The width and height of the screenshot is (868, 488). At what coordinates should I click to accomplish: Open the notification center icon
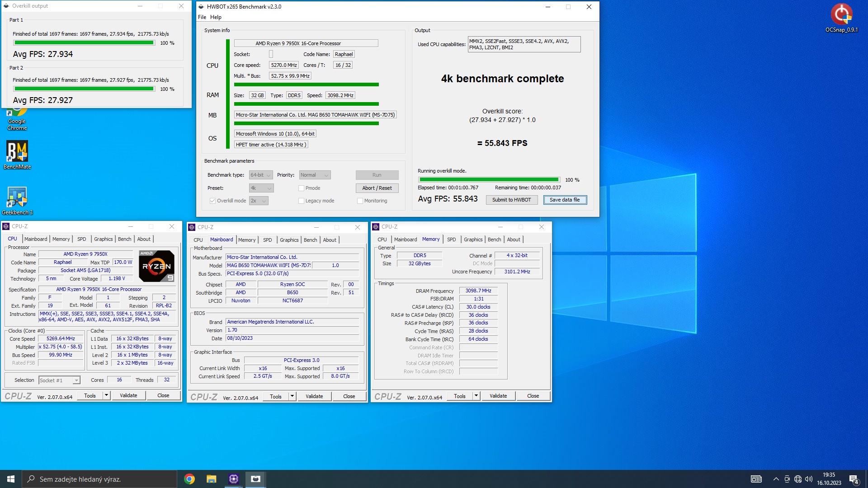coord(854,479)
